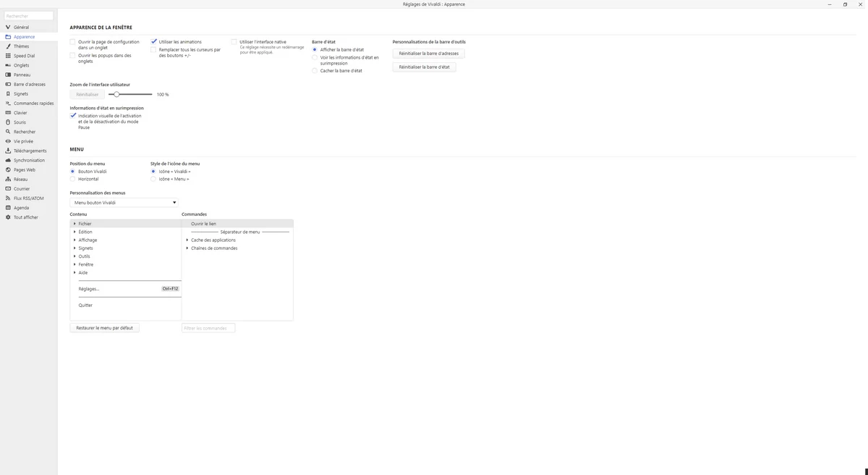
Task: Expand the Fichier menu entry
Action: [x=75, y=224]
